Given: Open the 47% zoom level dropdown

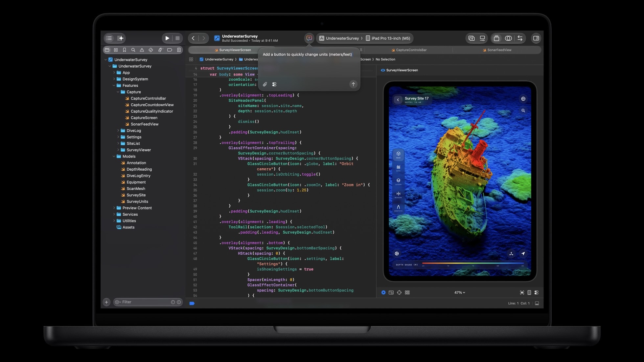Looking at the screenshot, I should pos(460,292).
